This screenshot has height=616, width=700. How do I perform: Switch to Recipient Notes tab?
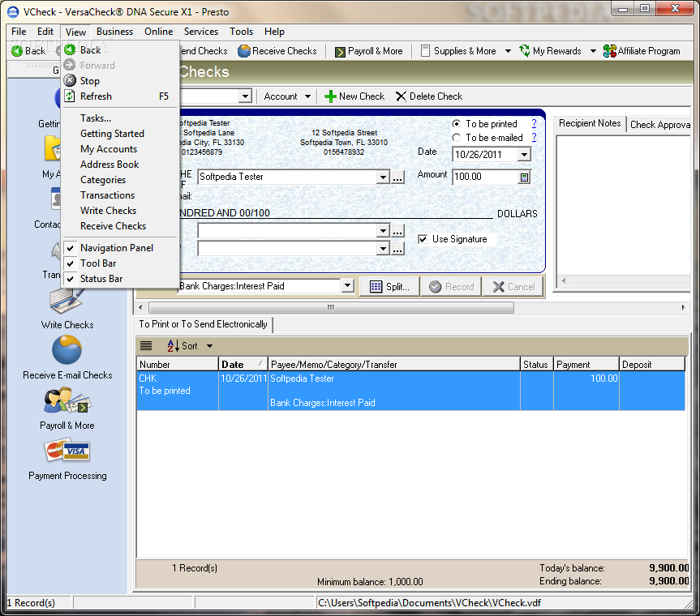[590, 123]
